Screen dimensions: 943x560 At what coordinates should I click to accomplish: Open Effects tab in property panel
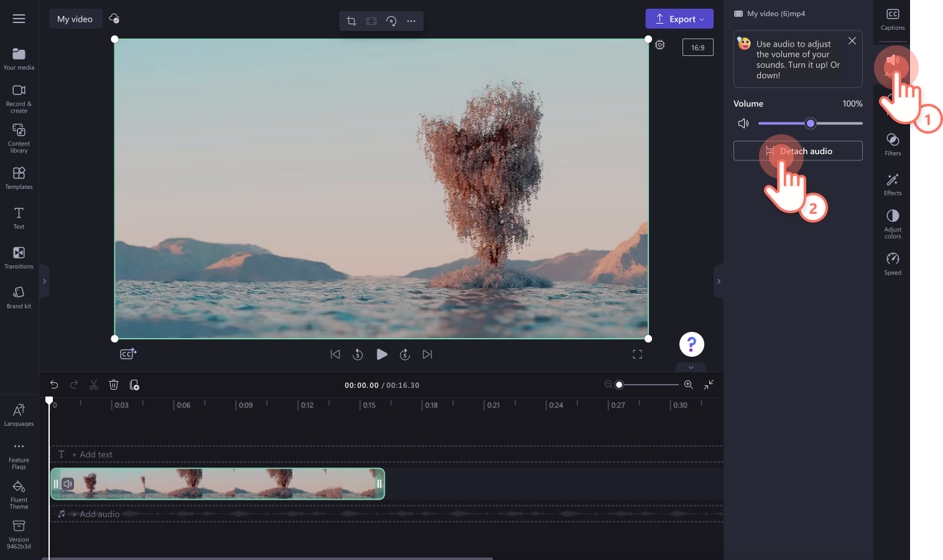[893, 184]
